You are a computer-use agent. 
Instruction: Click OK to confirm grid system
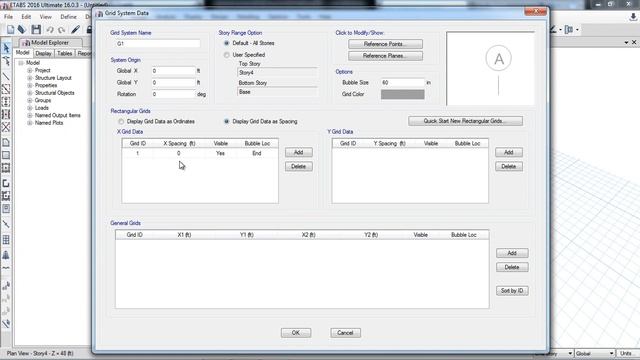[296, 333]
